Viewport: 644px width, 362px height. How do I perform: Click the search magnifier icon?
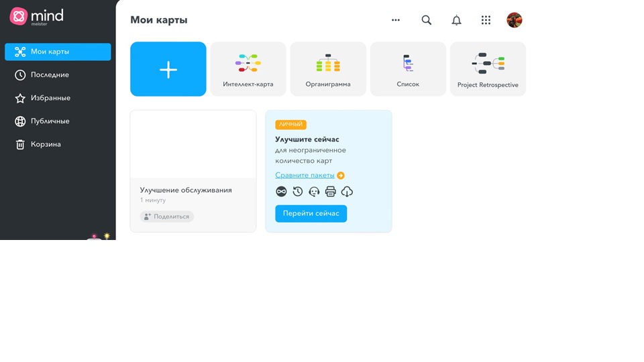(x=426, y=20)
